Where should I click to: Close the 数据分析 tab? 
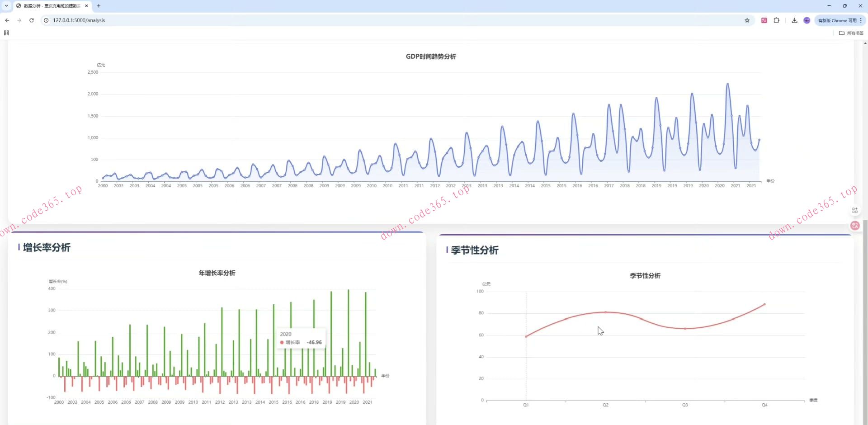pyautogui.click(x=86, y=6)
